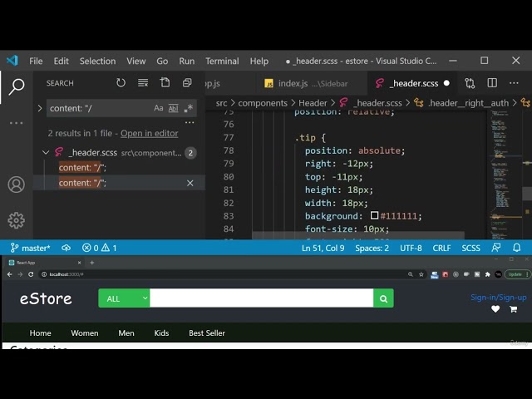Viewport: 532px width, 399px height.
Task: Open Sign-in/Sign-up link
Action: 499,298
